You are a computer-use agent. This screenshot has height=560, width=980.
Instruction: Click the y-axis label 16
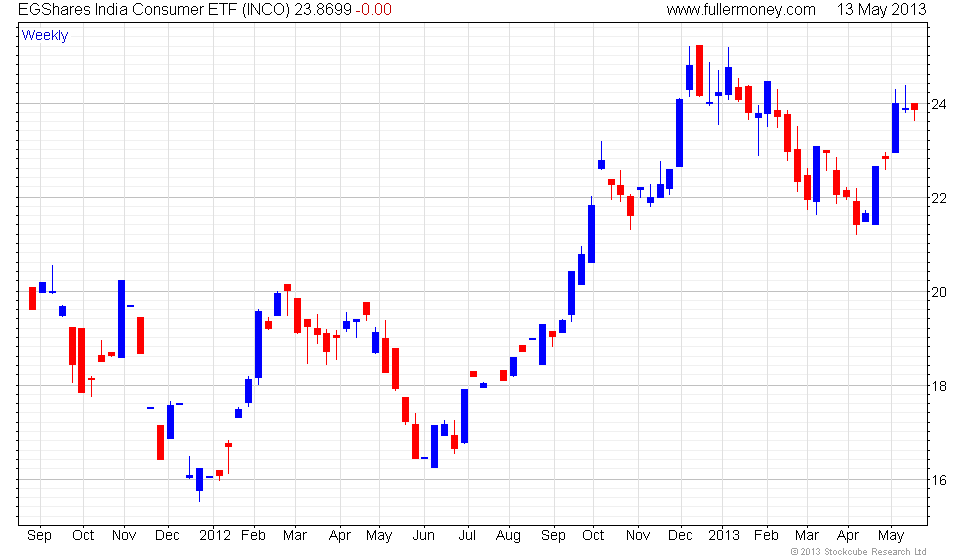pyautogui.click(x=939, y=481)
